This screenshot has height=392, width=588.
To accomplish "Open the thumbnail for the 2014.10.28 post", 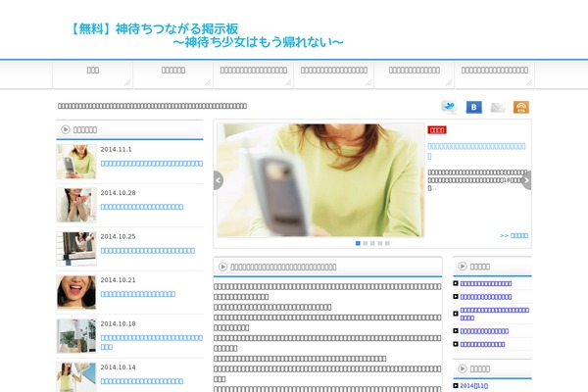I will click(76, 205).
